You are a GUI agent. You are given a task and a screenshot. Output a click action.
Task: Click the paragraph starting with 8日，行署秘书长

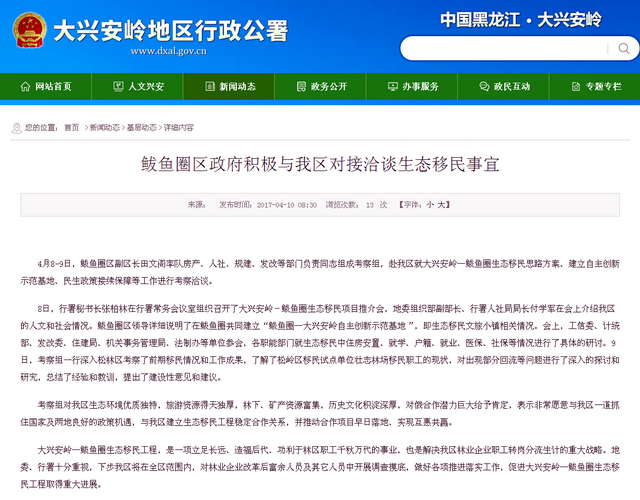[320, 343]
